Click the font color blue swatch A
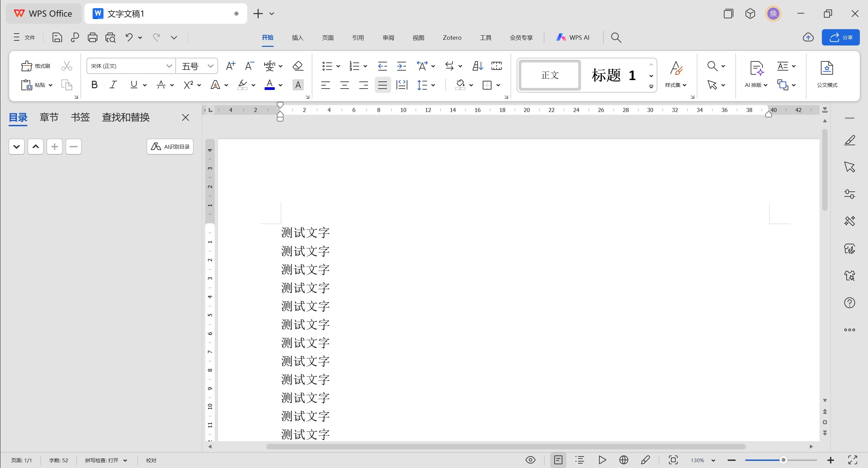Screen dimensions: 868x468 click(270, 85)
